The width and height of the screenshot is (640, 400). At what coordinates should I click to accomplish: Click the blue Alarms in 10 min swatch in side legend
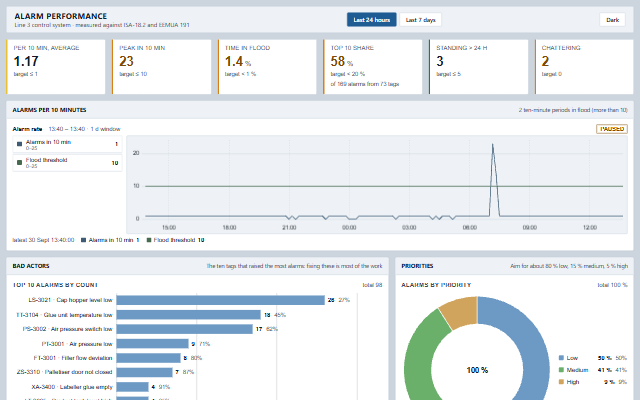[x=19, y=144]
